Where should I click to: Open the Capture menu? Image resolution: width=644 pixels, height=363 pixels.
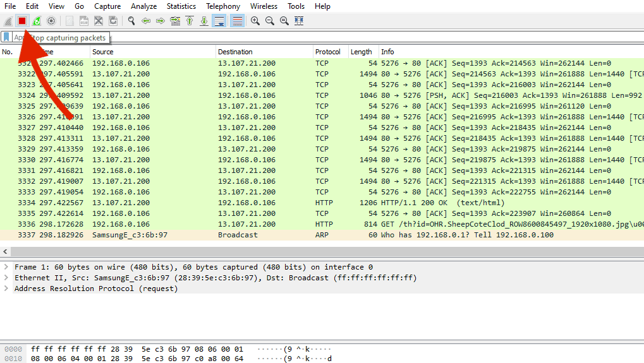[107, 6]
